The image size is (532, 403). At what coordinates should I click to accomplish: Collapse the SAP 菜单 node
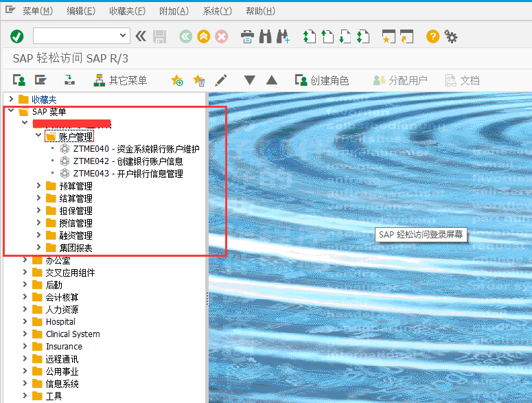(11, 111)
